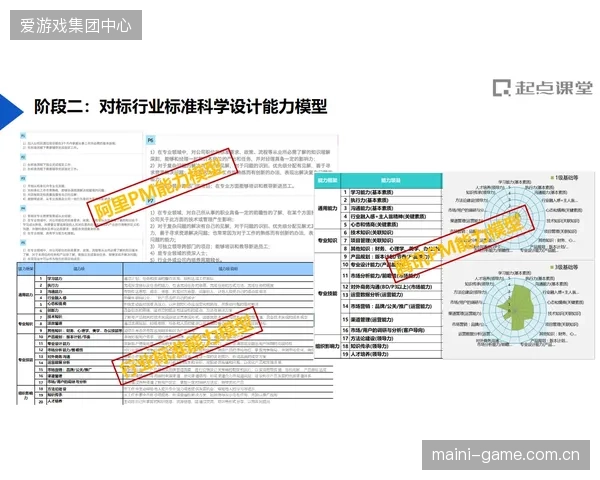Select row 1 学习能力(基本素质) in the teal-header table
The width and height of the screenshot is (600, 480).
(391, 192)
